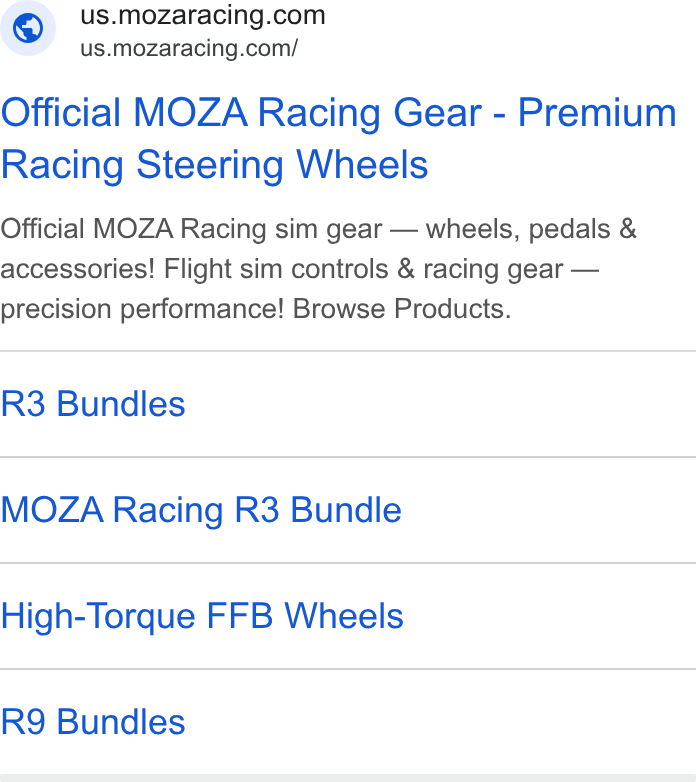The width and height of the screenshot is (696, 782).
Task: Open the Official MOZA Racing Gear headline
Action: point(339,138)
